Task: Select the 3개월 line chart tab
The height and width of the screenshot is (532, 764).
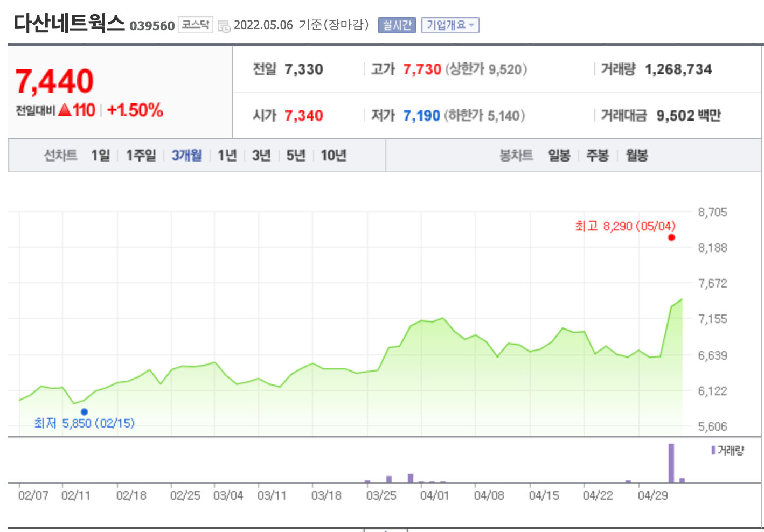Action: (187, 156)
